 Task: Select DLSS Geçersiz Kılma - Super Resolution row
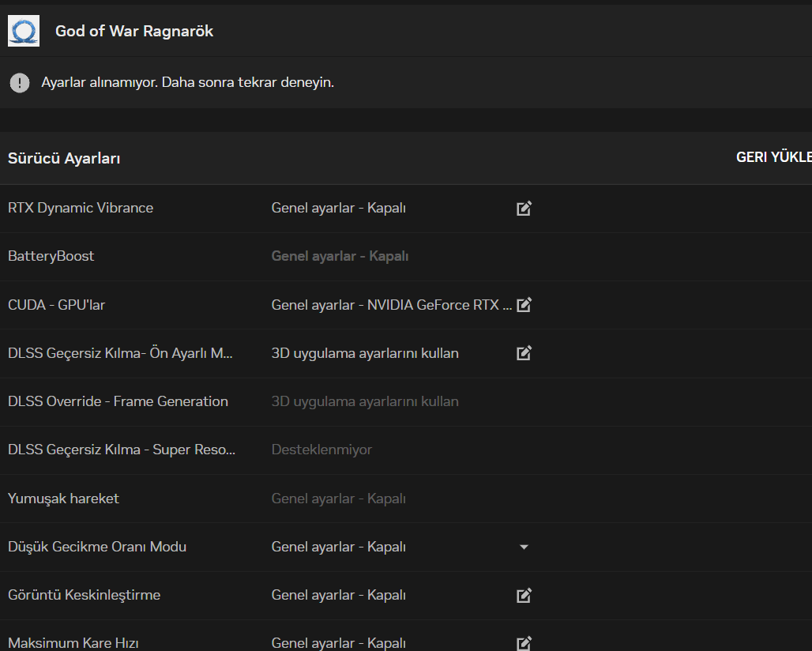(122, 450)
